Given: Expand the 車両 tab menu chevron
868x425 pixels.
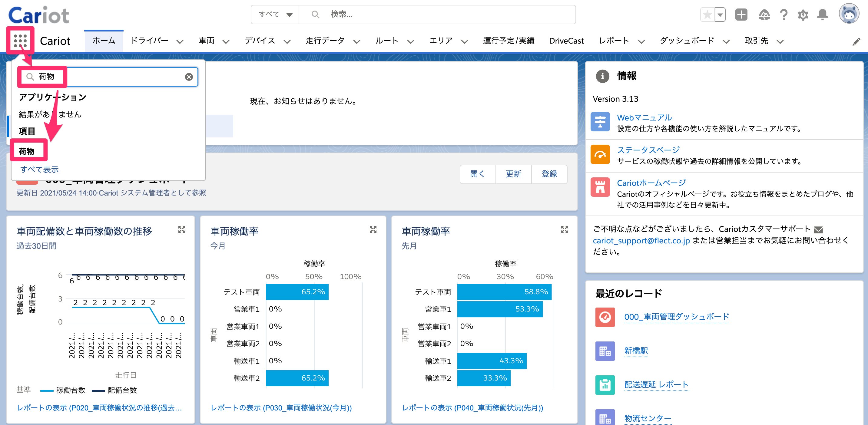Looking at the screenshot, I should [226, 41].
